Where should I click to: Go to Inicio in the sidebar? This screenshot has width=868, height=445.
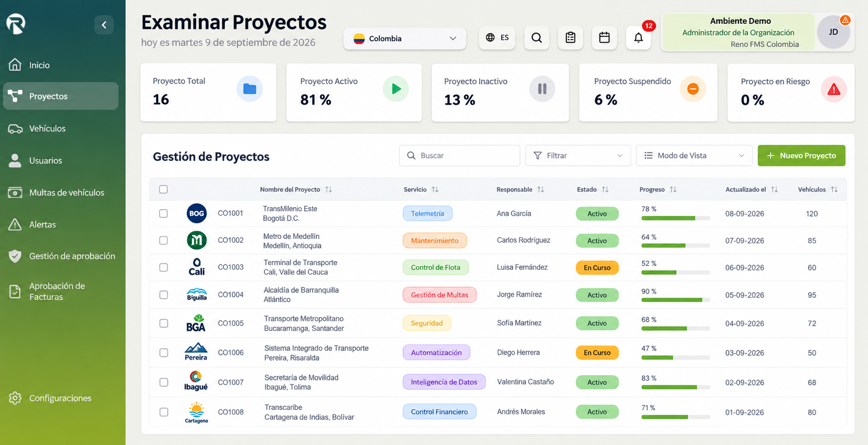coord(60,65)
